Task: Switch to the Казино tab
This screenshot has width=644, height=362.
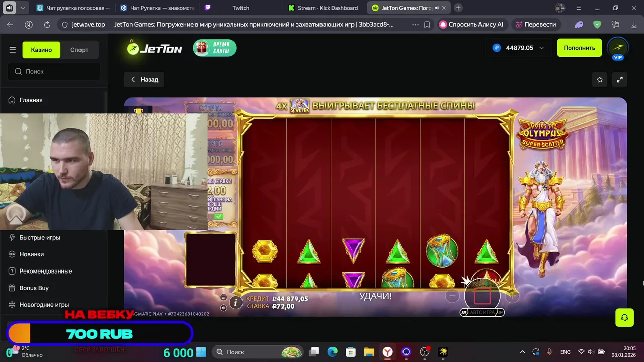Action: coord(41,50)
